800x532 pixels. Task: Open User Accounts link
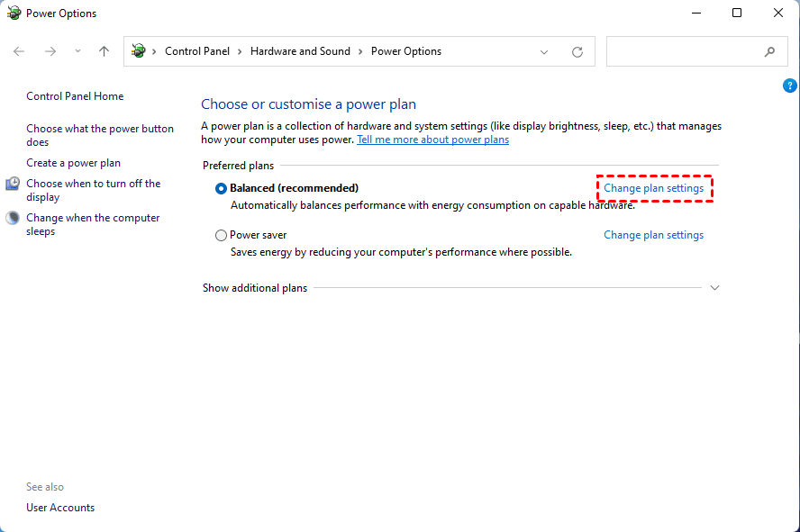[60, 508]
